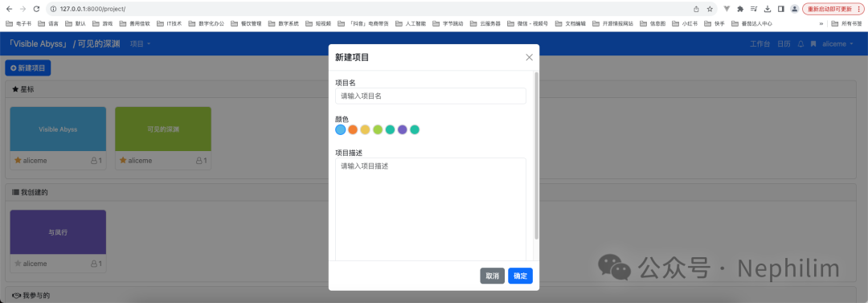Toggle the grey star on 与凤行 card
Viewport: 868px width, 303px height.
coord(18,264)
